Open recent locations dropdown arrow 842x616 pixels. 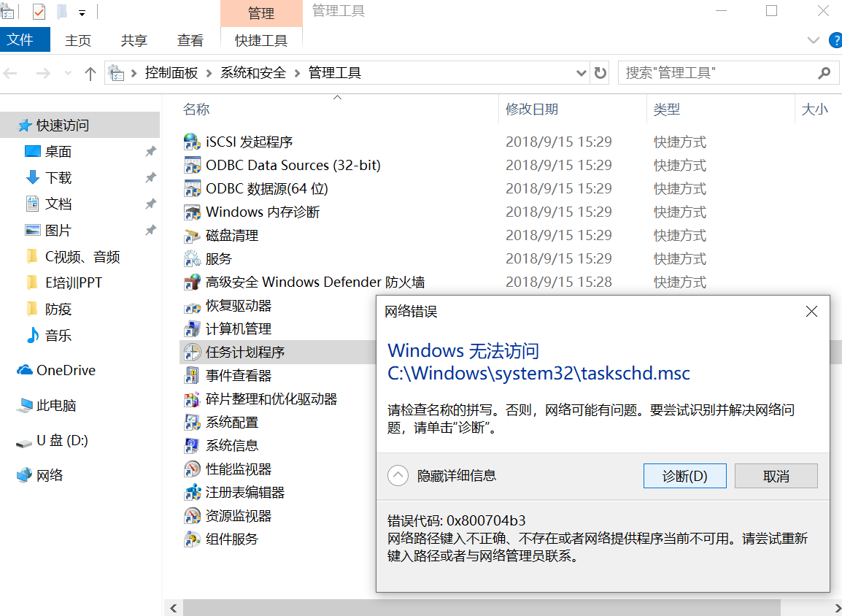(68, 73)
